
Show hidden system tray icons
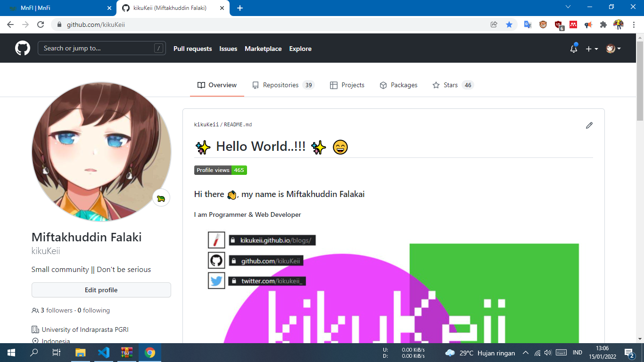click(526, 353)
